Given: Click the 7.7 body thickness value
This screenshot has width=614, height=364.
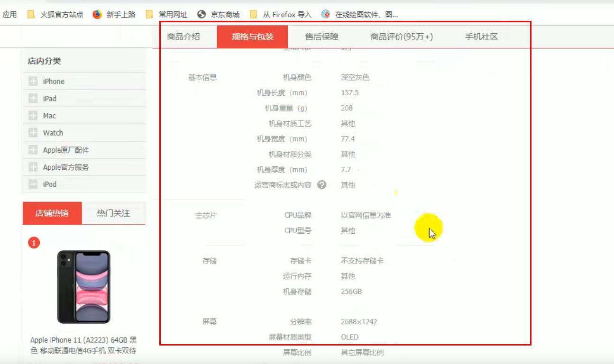Looking at the screenshot, I should click(346, 170).
